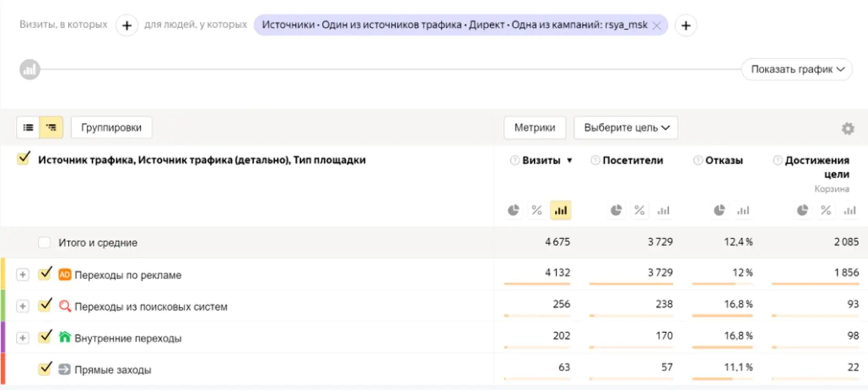Screen dimensions: 868x390
Task: Switch to flat list view icon
Action: (28, 128)
